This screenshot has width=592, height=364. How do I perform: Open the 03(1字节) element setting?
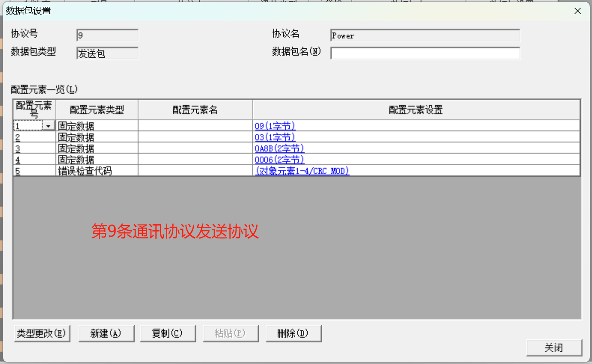[x=275, y=137]
